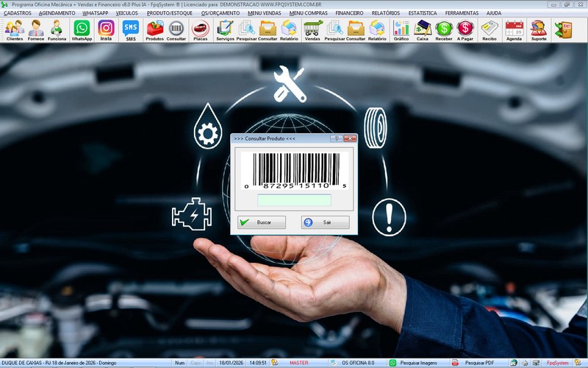This screenshot has height=368, width=588.
Task: Click Pesquisar Imagens in status bar
Action: (417, 363)
